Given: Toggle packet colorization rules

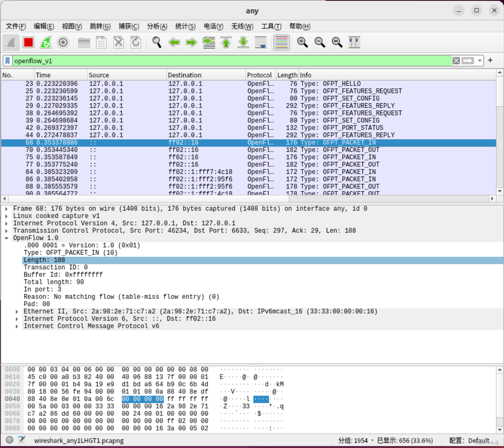Looking at the screenshot, I should click(x=281, y=43).
